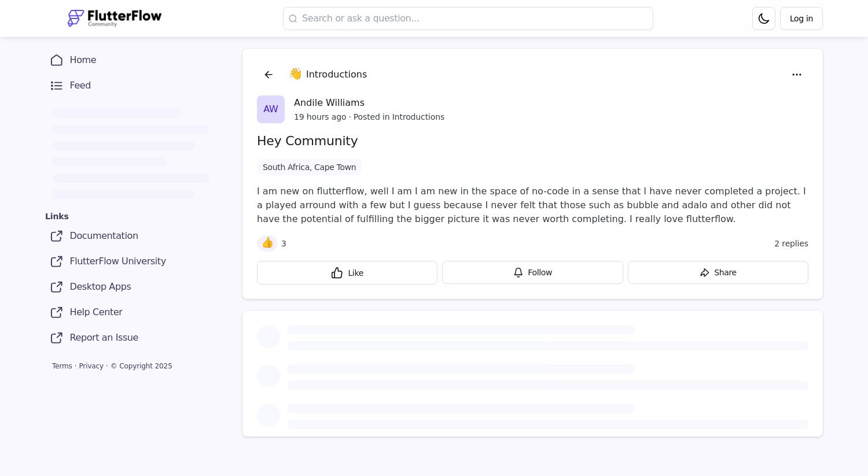
Task: Switch to the Feed section
Action: [x=80, y=85]
